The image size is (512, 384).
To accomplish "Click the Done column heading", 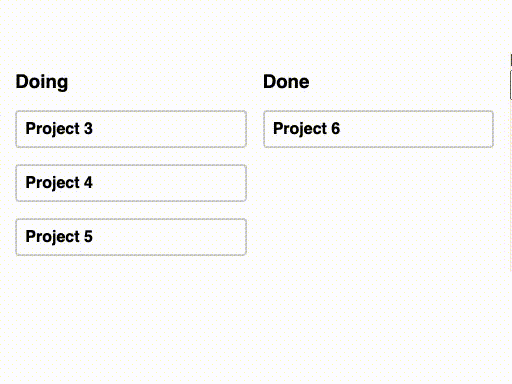I will pyautogui.click(x=286, y=82).
